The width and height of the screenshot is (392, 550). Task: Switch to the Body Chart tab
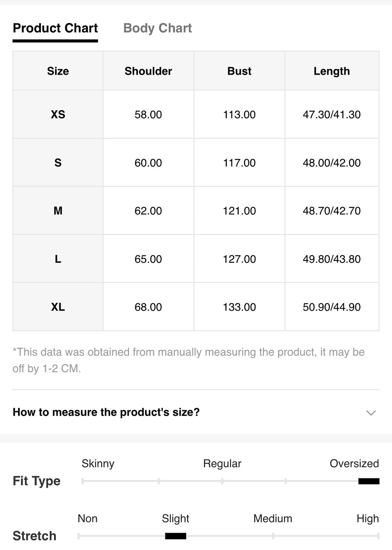157,28
